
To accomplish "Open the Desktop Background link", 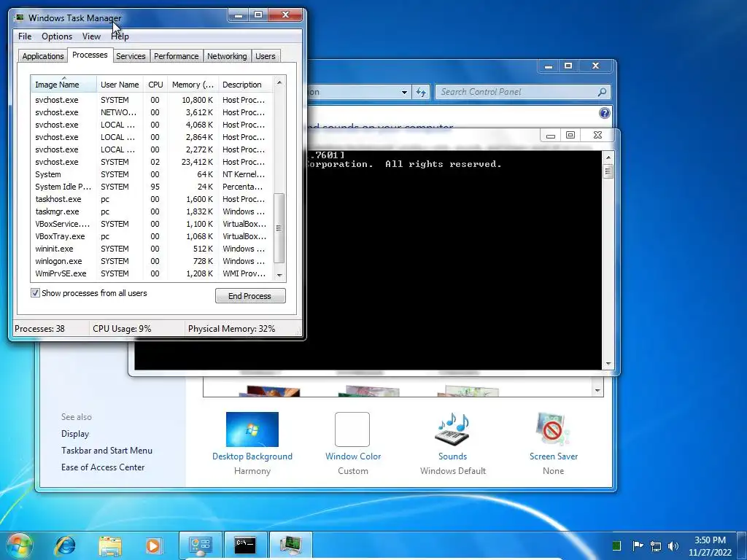I will click(x=252, y=456).
